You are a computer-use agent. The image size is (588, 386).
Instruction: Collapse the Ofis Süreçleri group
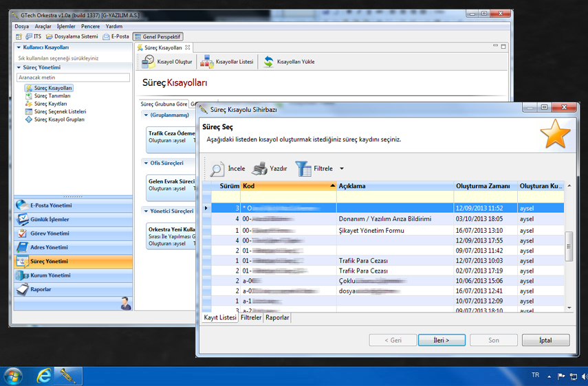click(x=146, y=163)
